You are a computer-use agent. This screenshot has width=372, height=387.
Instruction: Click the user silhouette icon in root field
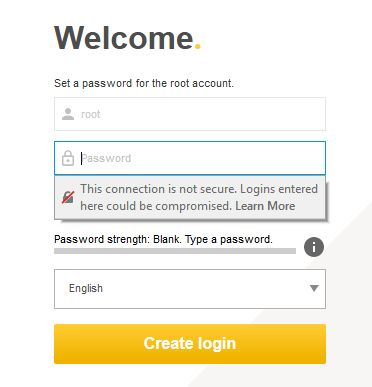pos(68,114)
